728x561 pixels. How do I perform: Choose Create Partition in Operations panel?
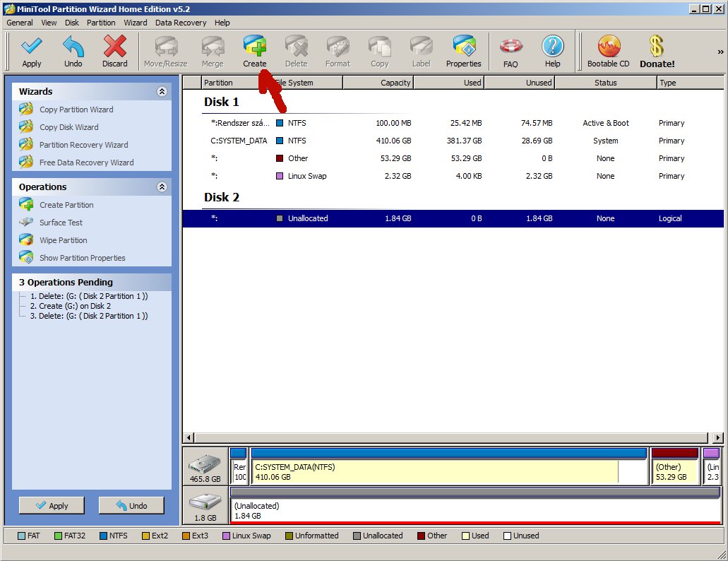pos(66,205)
